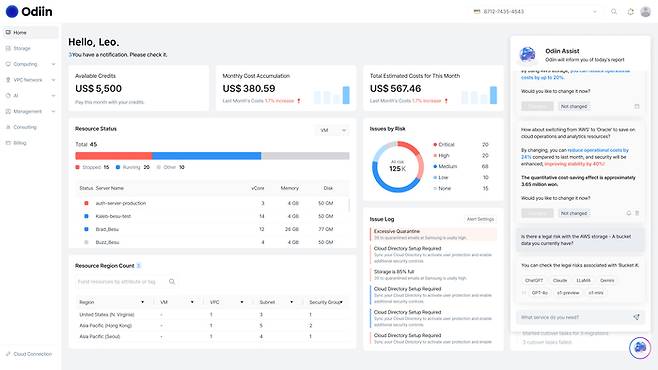Open the account number dropdown
658x370 pixels.
click(x=595, y=12)
